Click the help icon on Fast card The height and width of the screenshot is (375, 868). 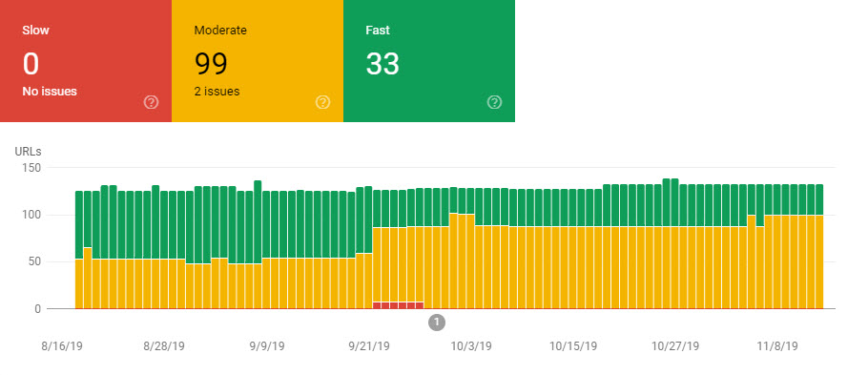click(494, 102)
